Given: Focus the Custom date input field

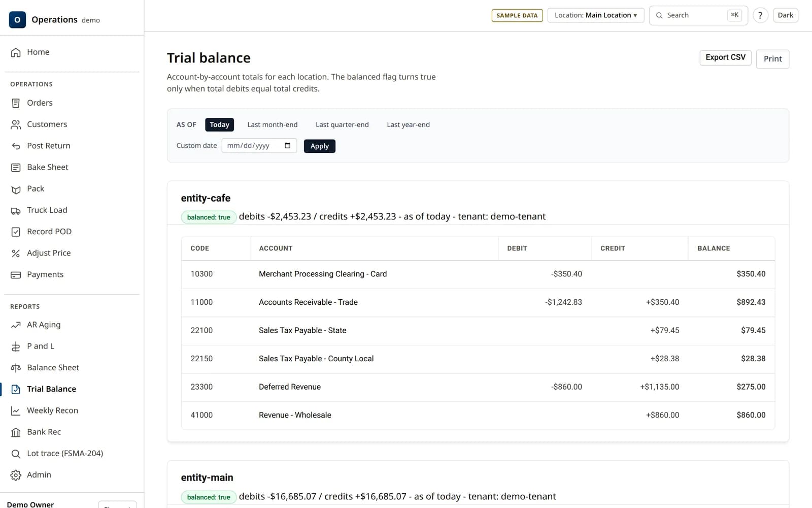Looking at the screenshot, I should [259, 146].
